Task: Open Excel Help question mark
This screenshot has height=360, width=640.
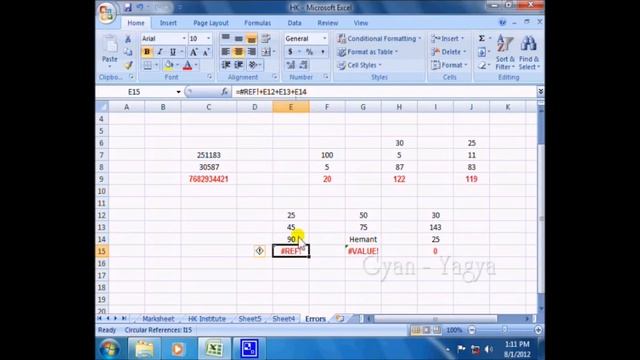Action: pos(502,22)
